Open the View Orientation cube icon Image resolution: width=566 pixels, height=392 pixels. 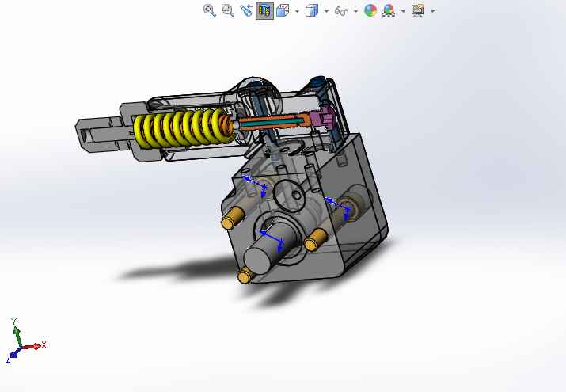(x=283, y=10)
